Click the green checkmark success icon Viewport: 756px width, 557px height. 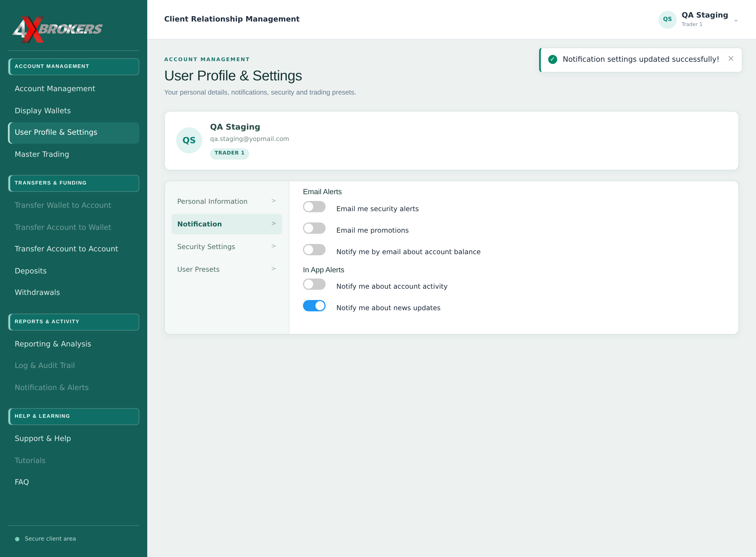[x=553, y=59]
